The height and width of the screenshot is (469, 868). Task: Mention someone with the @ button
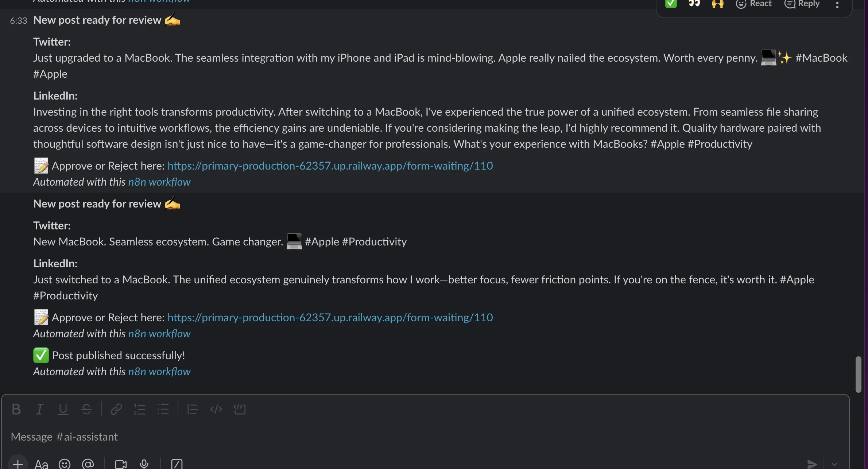[x=88, y=464]
